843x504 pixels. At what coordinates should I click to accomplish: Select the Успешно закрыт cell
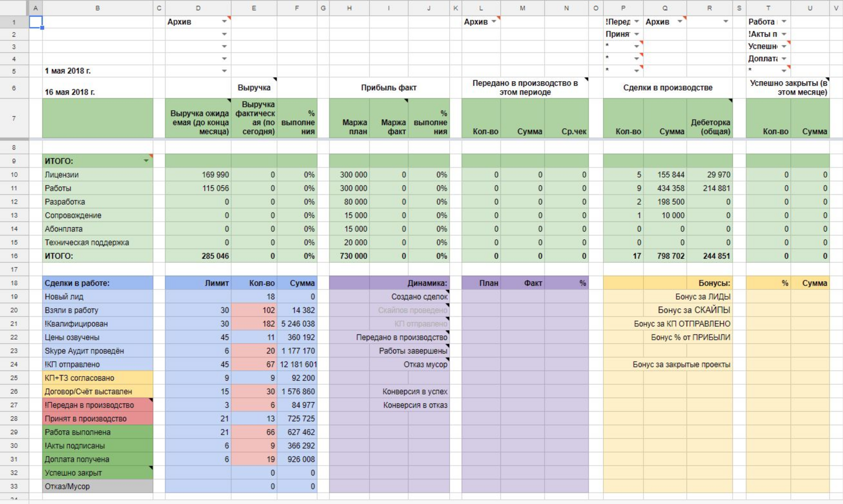pos(97,472)
